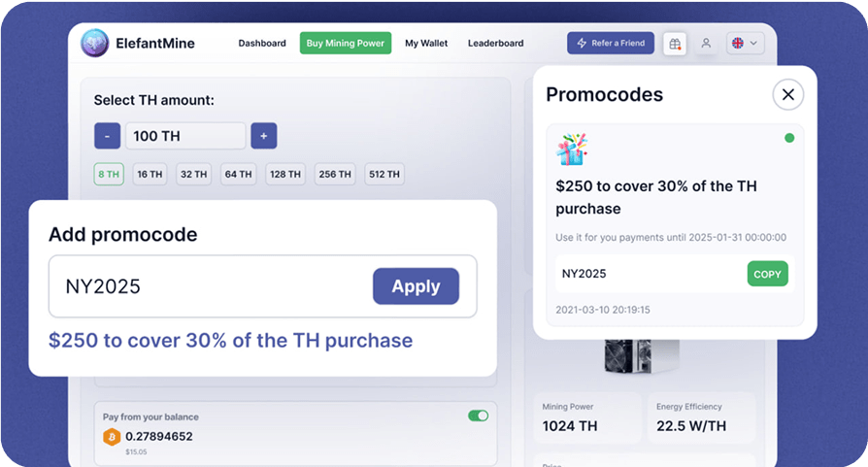Copy the NY2025 promocode
The height and width of the screenshot is (467, 868).
(767, 274)
